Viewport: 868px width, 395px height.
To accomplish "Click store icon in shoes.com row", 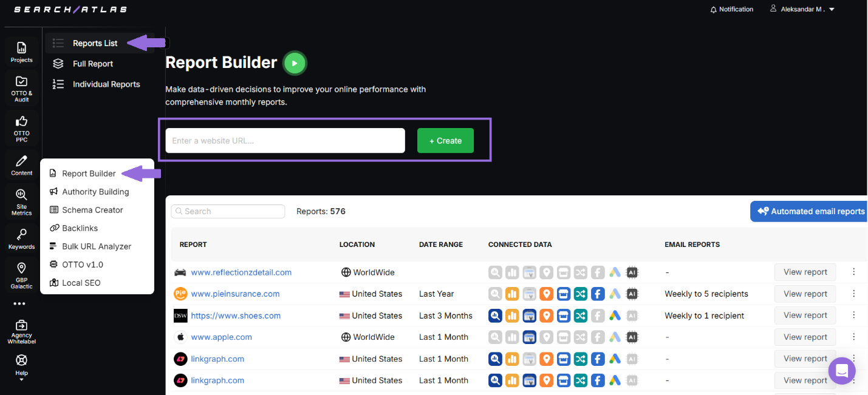I will click(x=563, y=316).
